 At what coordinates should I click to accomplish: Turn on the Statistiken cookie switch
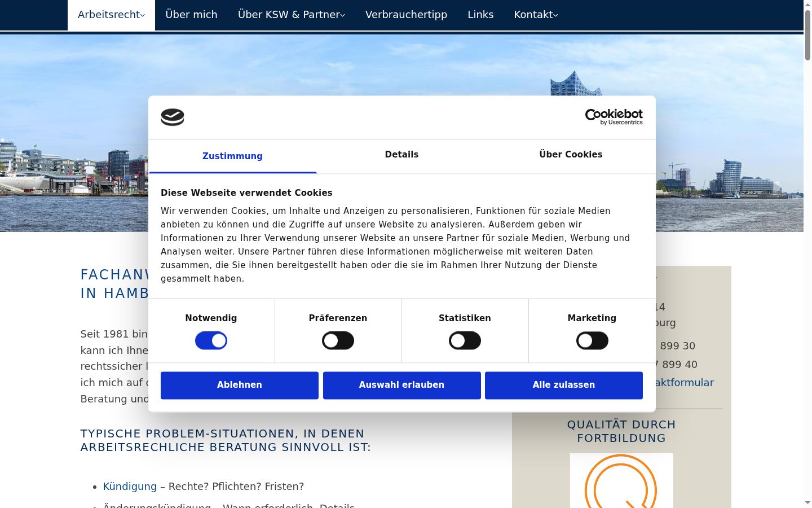[465, 341]
